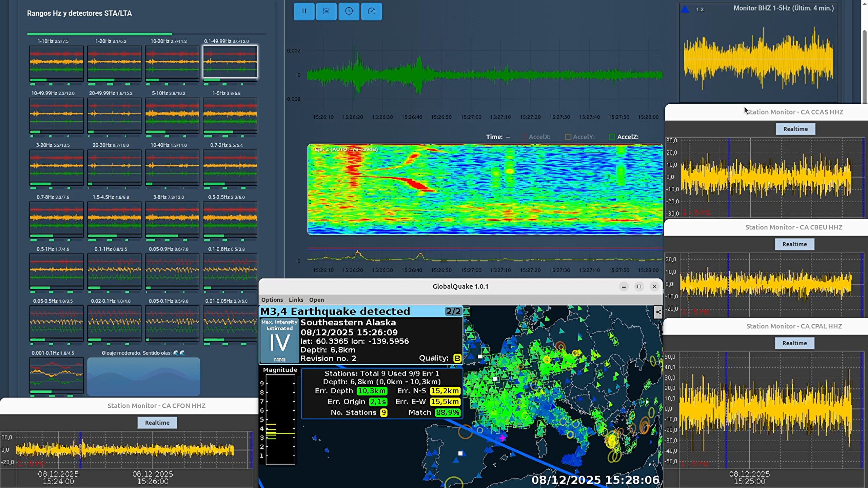Pause the live waveform stream

[x=304, y=11]
